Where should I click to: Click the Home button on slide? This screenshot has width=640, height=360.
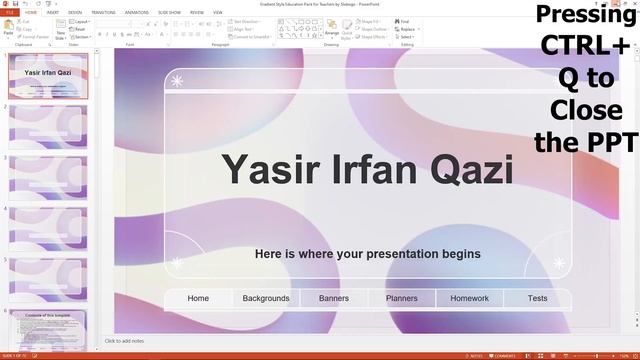pyautogui.click(x=198, y=298)
